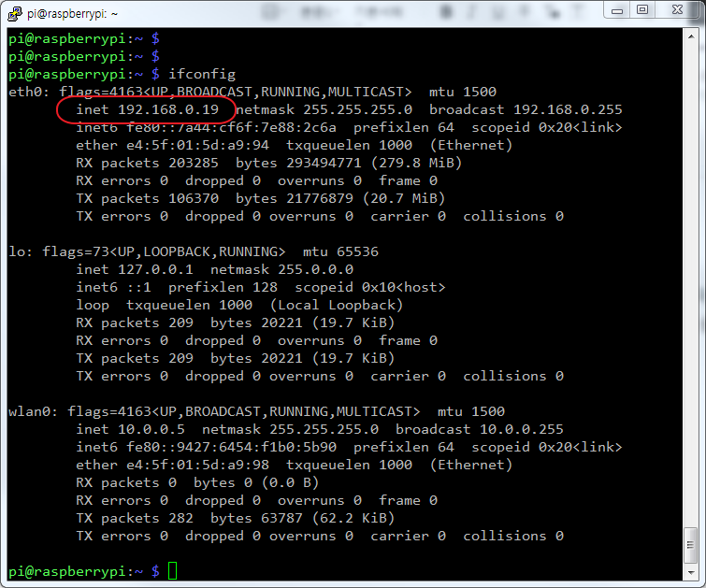Minimize the pi@raspberrypi terminal window

617,10
